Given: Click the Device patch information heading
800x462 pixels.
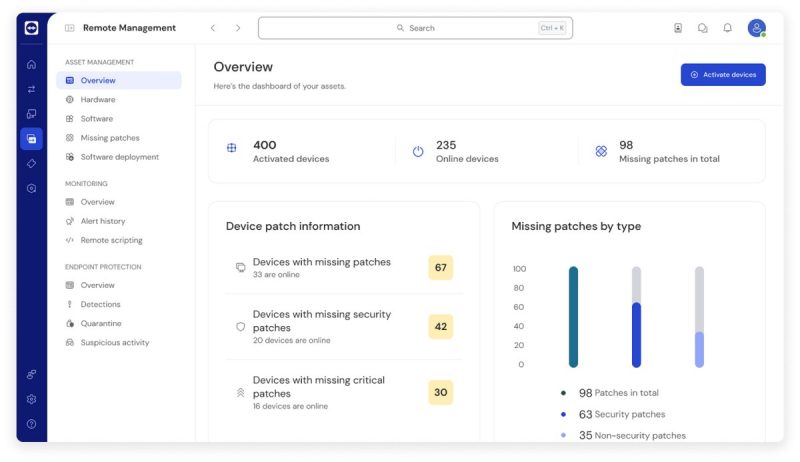Looking at the screenshot, I should [293, 226].
